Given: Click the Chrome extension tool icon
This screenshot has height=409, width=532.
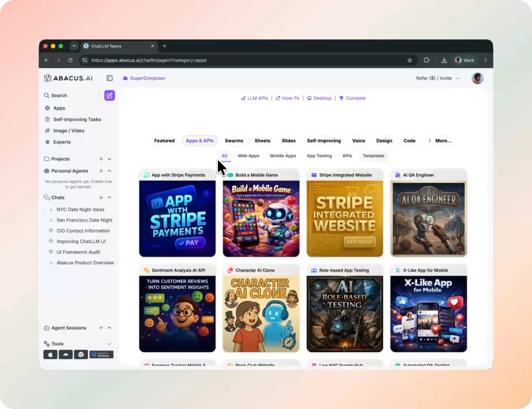Looking at the screenshot, I should [x=81, y=355].
